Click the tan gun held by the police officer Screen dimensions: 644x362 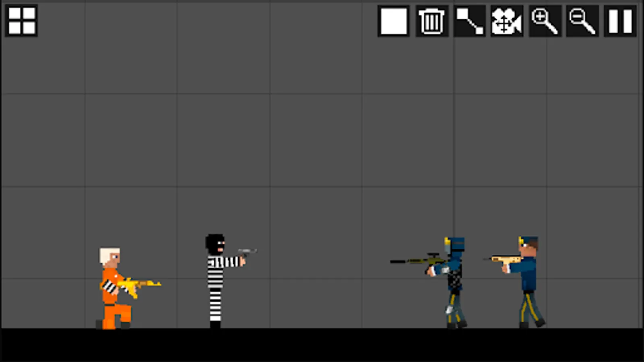point(504,260)
